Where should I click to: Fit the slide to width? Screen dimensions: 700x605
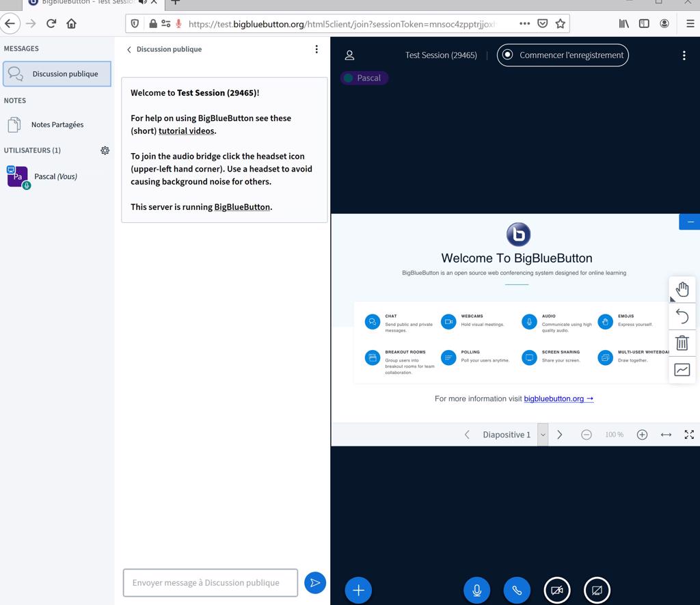666,435
